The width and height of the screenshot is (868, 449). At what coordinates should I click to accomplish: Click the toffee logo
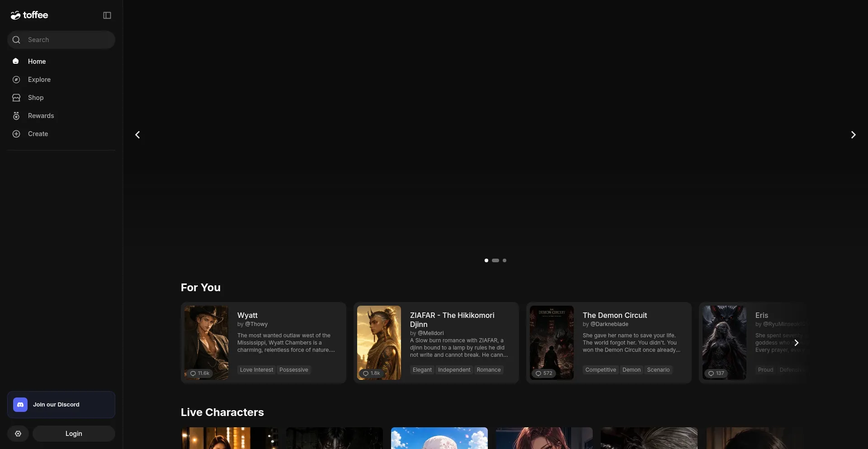click(x=29, y=15)
